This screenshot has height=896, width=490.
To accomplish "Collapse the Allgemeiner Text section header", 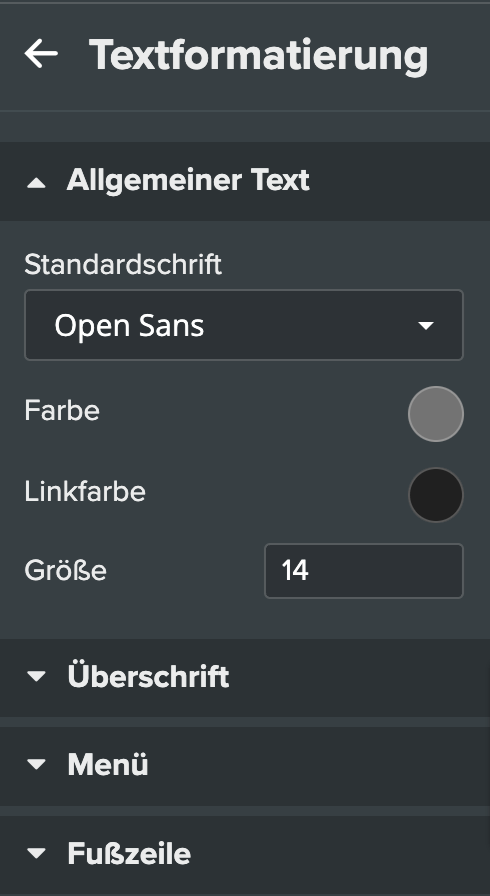I will click(245, 181).
